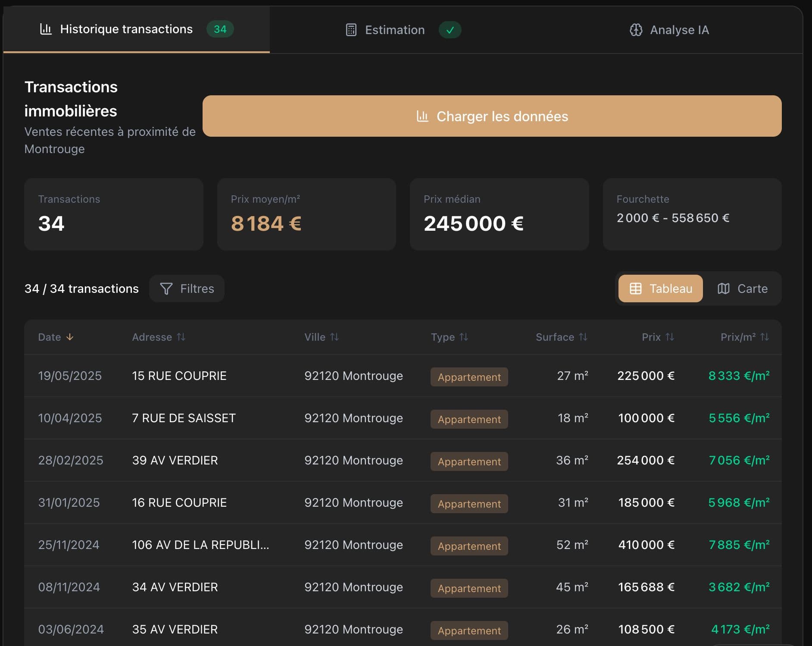Click the truncated 106 AV DE LA REPUBLI... address
Screen dimensions: 812x646
click(200, 545)
